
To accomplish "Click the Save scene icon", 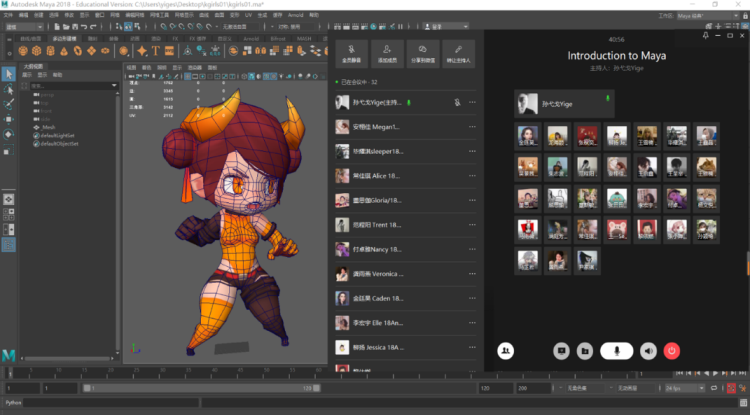I will click(75, 27).
